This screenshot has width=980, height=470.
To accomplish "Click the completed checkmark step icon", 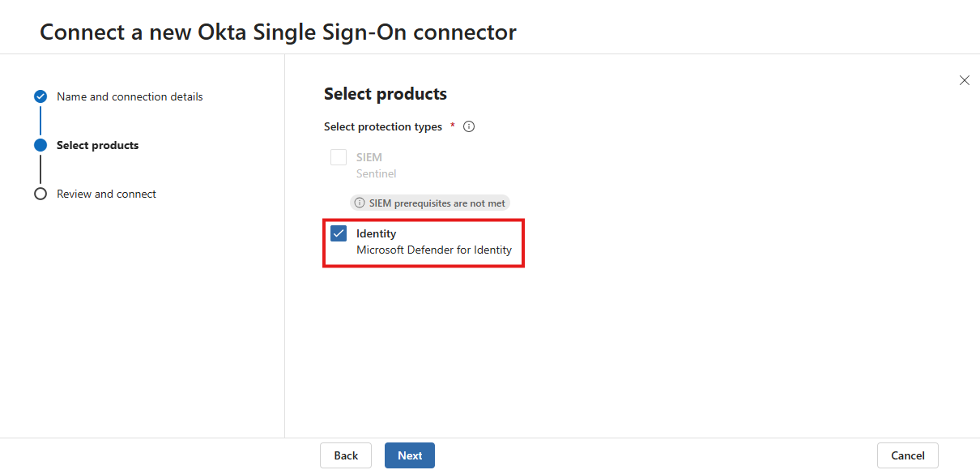I will pyautogui.click(x=40, y=96).
